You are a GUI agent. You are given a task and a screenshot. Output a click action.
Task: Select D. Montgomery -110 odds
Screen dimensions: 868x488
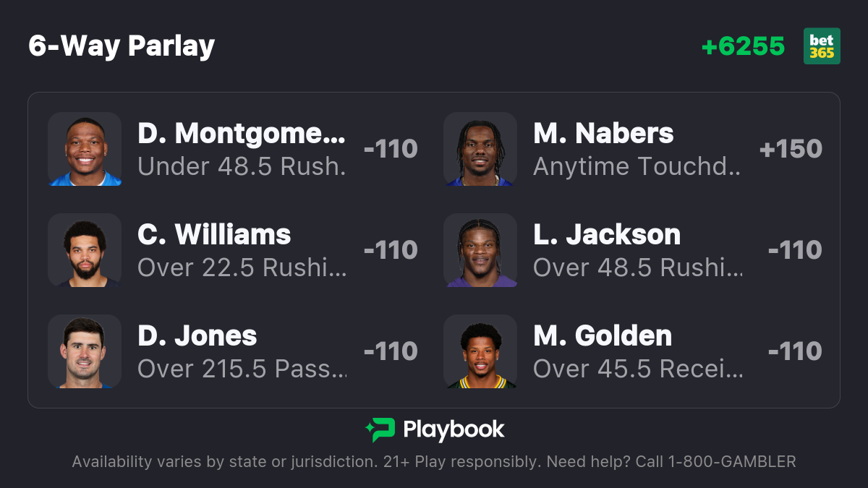pos(391,149)
